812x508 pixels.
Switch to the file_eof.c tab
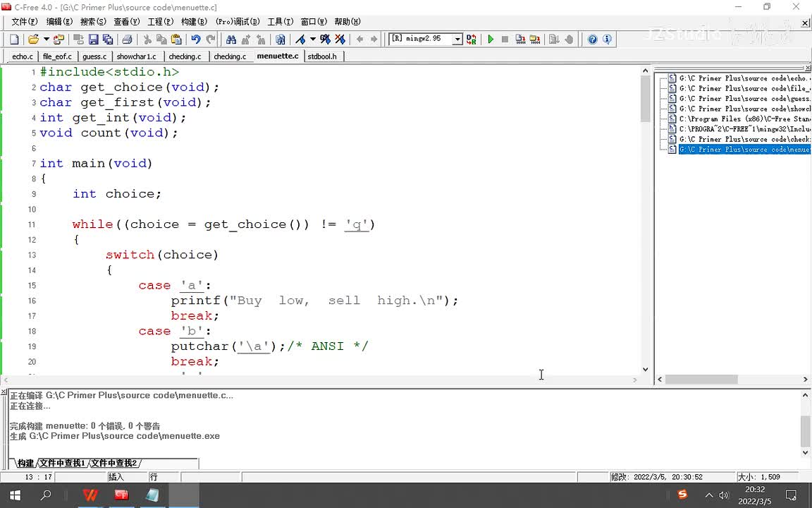point(58,56)
